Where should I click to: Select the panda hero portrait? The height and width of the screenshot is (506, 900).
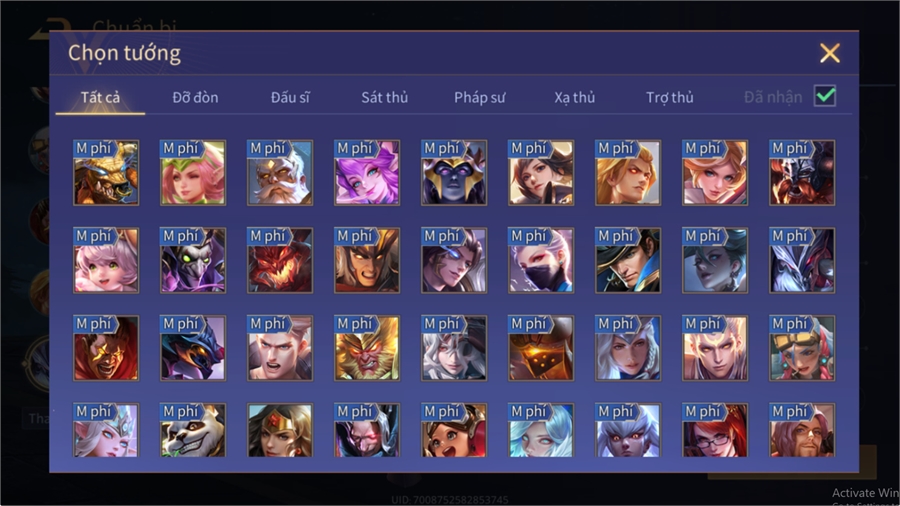tap(193, 430)
